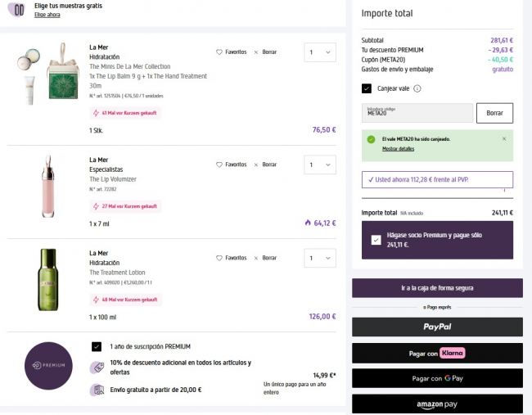Click heart Favoritos icon for Minis De La Mer Collection
This screenshot has height=415, width=532.
point(219,52)
